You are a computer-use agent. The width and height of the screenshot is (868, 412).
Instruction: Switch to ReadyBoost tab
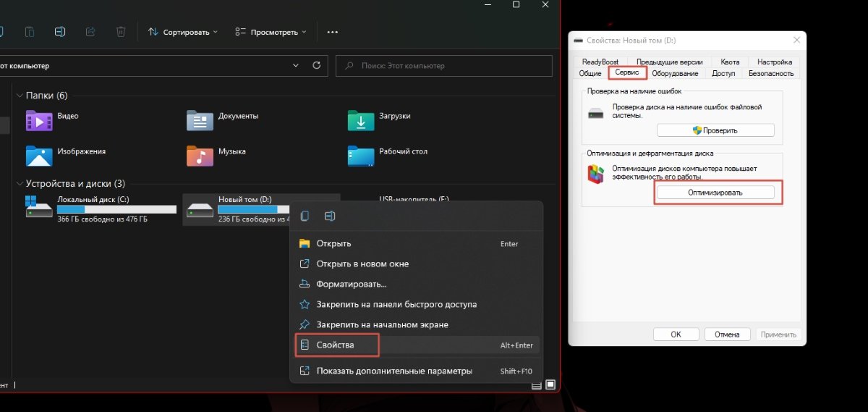pos(600,62)
